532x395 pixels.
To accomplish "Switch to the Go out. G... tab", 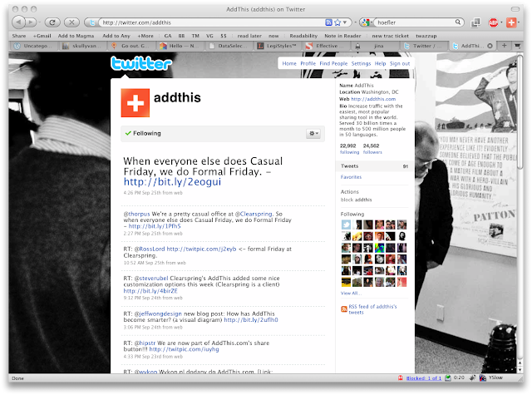I will [131, 46].
